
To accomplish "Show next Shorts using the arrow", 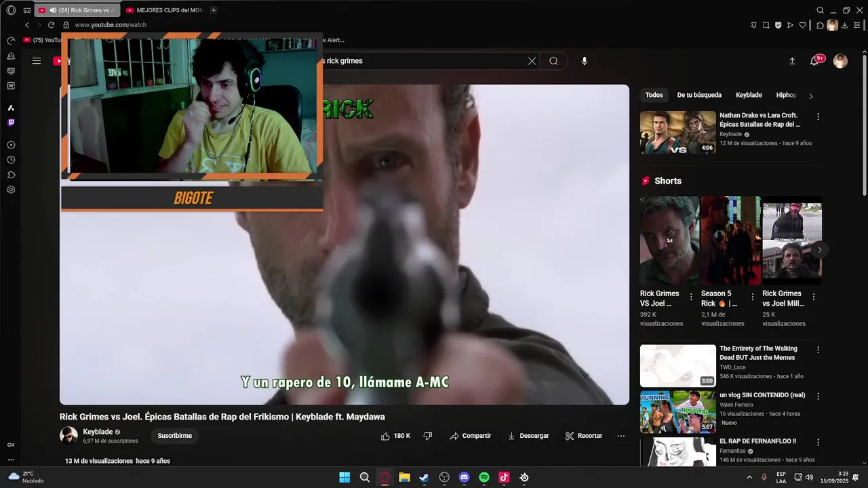I will [x=819, y=250].
